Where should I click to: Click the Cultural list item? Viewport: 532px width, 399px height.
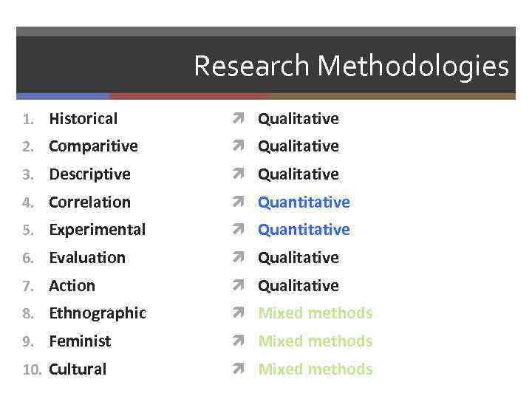(x=78, y=369)
